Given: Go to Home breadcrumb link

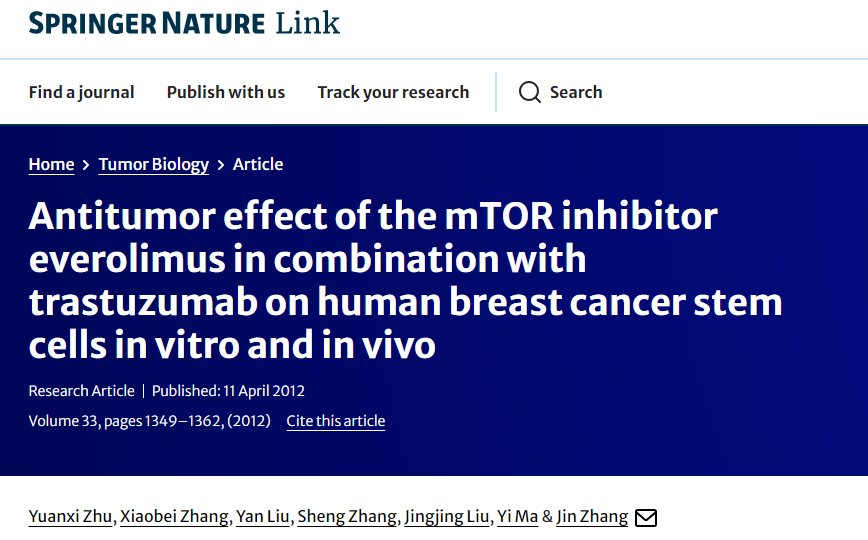Looking at the screenshot, I should pyautogui.click(x=51, y=164).
